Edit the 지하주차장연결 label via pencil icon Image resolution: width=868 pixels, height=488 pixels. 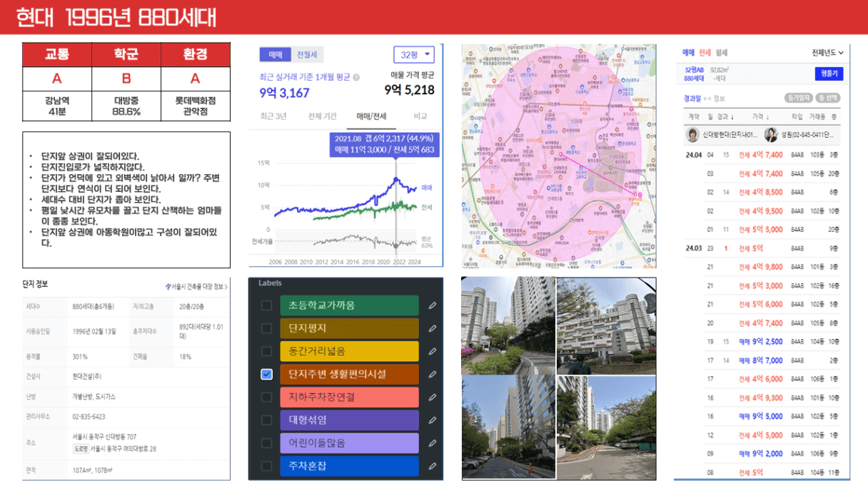click(432, 397)
